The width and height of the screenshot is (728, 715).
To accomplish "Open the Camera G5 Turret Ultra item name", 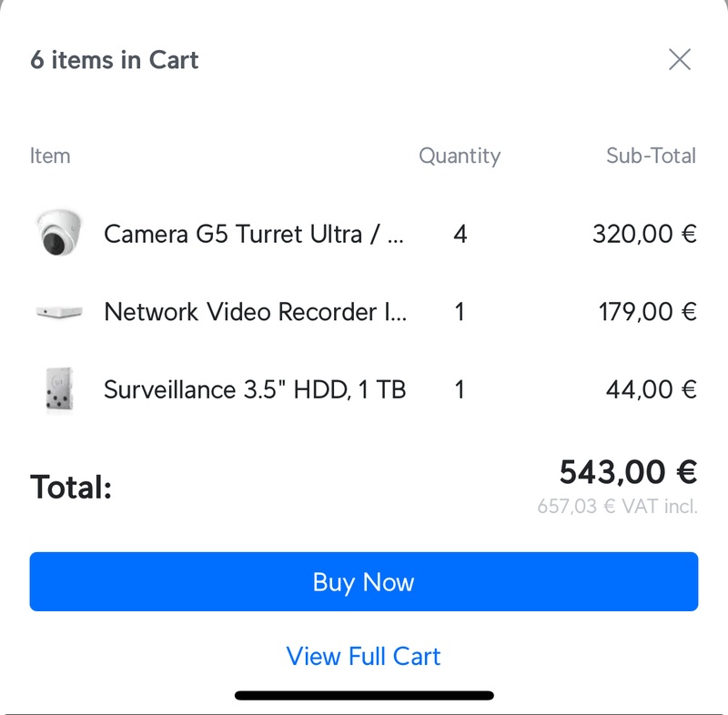I will pos(254,234).
